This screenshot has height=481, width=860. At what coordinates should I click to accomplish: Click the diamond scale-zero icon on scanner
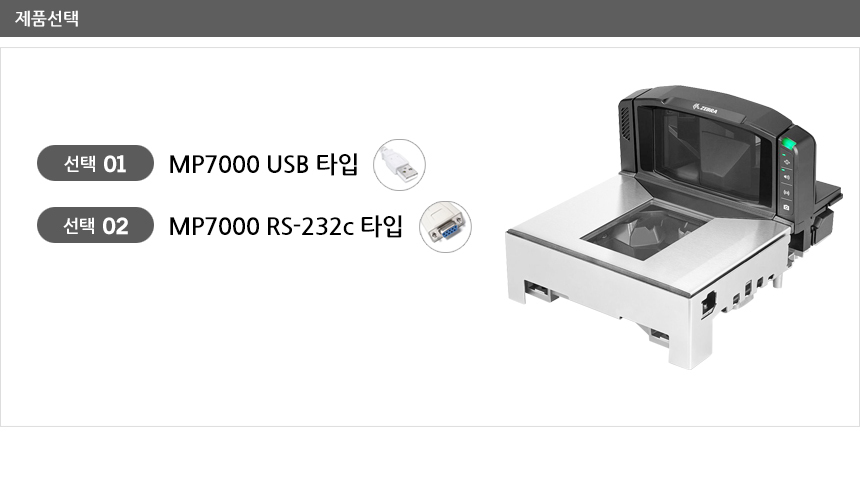[x=787, y=162]
